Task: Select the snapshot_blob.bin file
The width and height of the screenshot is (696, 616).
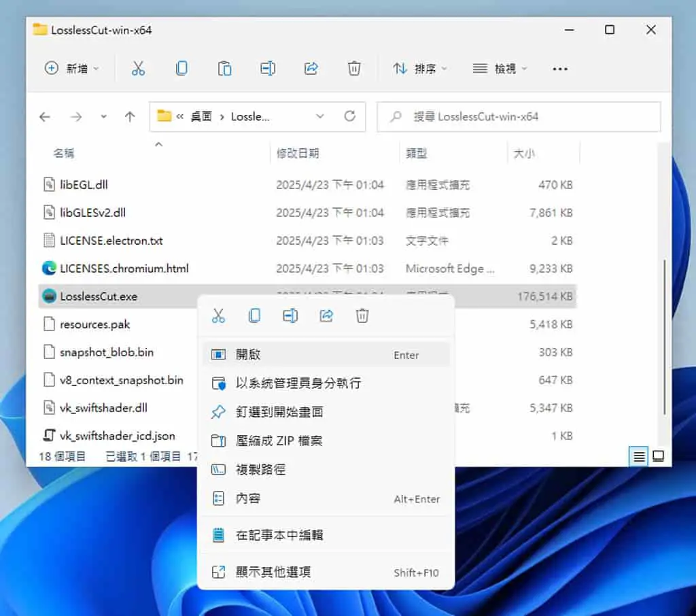Action: pyautogui.click(x=107, y=352)
